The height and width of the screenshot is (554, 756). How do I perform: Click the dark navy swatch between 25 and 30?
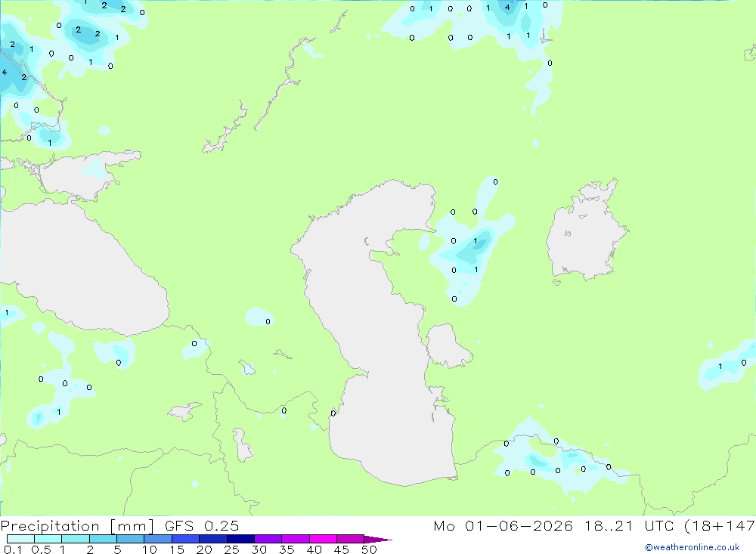point(240,539)
